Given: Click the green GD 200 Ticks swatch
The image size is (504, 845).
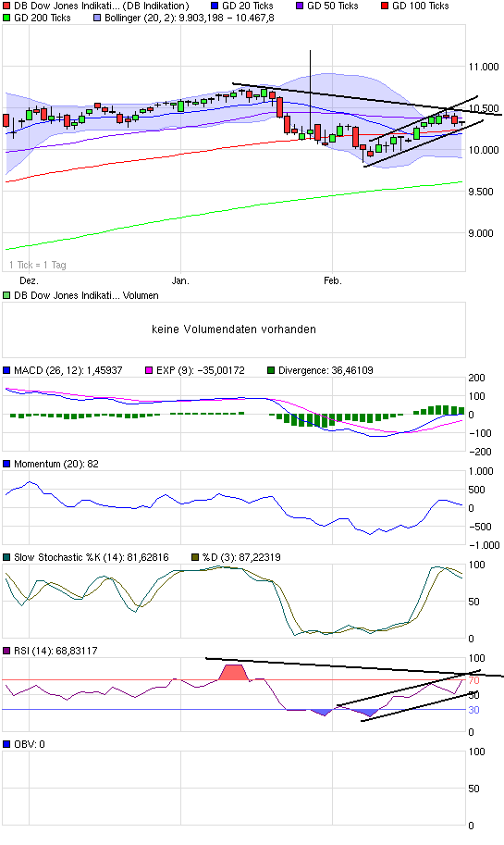Looking at the screenshot, I should coord(6,18).
